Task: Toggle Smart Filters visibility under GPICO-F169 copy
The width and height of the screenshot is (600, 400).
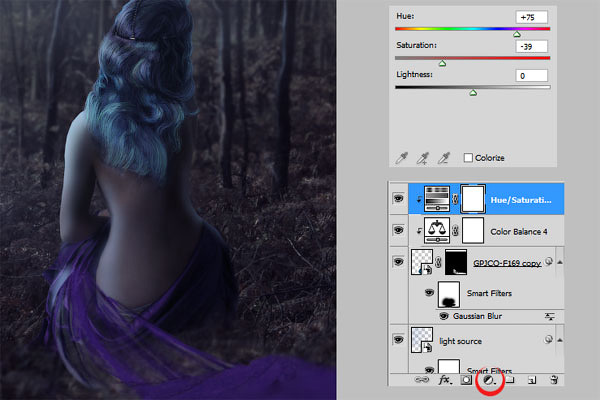Action: point(429,293)
